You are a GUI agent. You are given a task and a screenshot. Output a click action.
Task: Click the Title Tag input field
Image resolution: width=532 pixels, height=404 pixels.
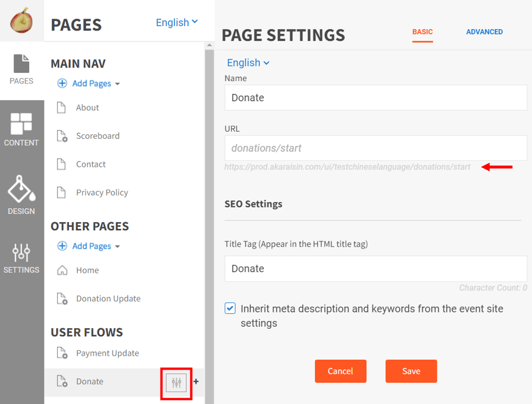click(376, 269)
